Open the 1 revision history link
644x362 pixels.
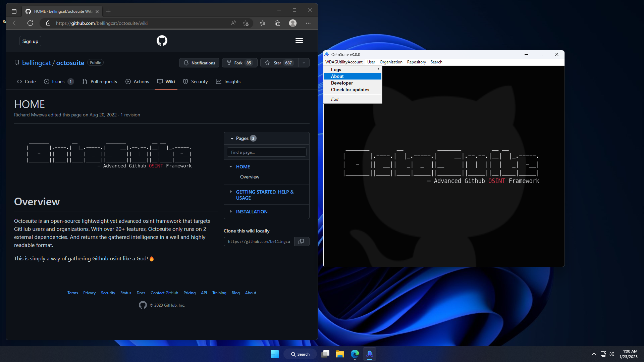(x=130, y=115)
